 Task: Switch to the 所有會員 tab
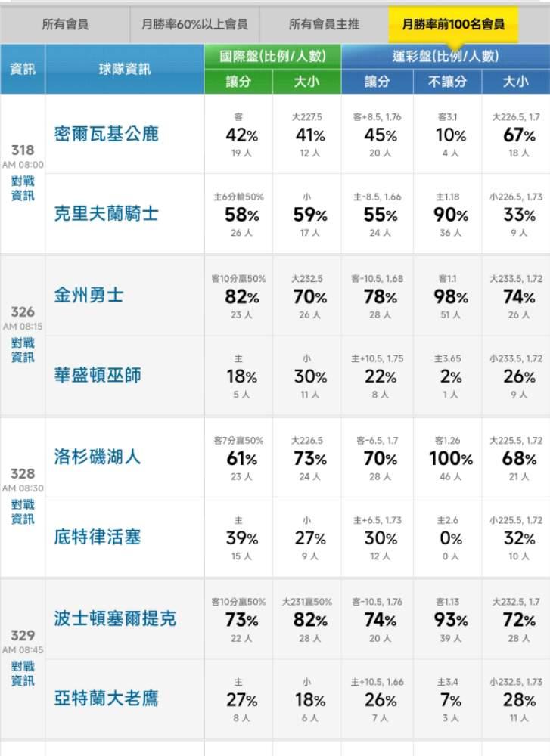(x=65, y=25)
